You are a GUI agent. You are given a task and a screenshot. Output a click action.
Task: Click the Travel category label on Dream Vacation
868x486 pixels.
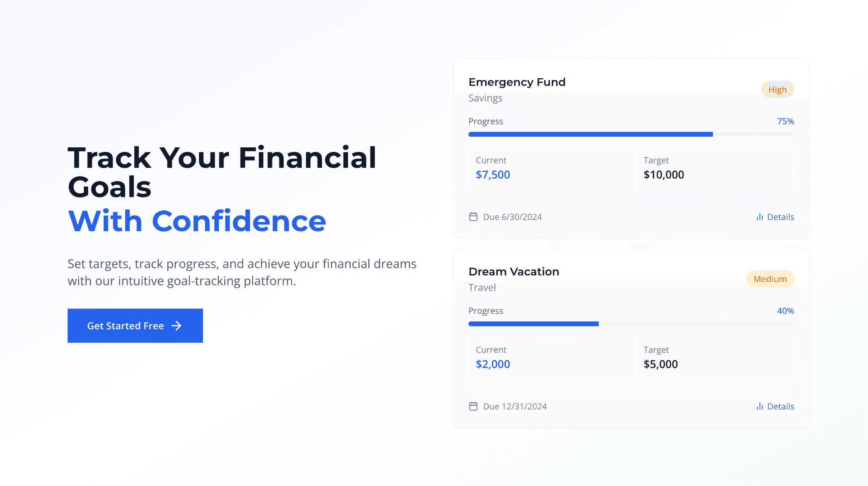pyautogui.click(x=482, y=287)
